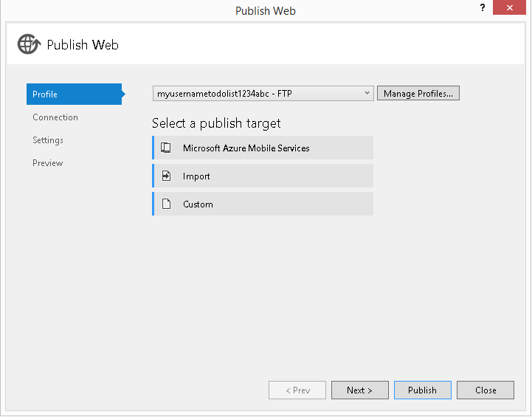
Task: Close the Publish Web dialog with X
Action: click(509, 7)
